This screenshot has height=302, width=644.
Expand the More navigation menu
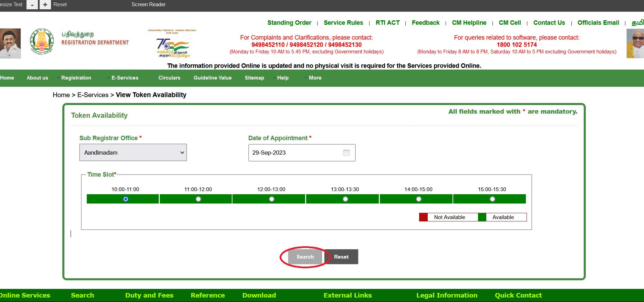point(315,78)
